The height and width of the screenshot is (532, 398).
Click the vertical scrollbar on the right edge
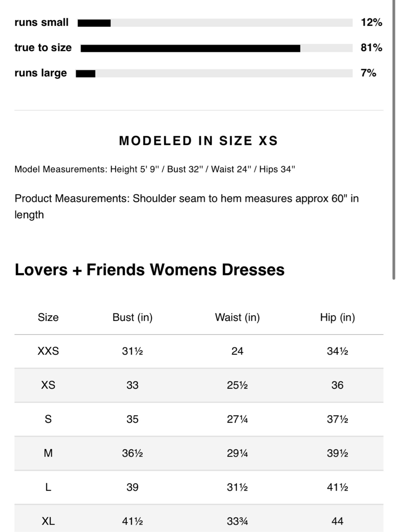(x=394, y=139)
